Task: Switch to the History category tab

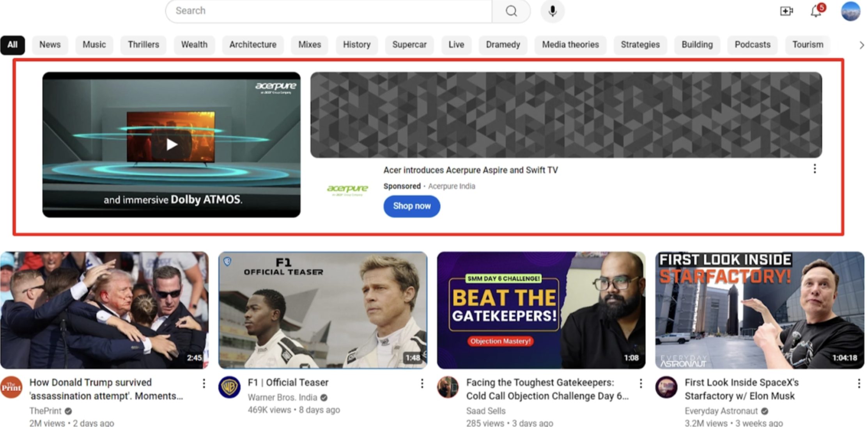Action: point(356,44)
